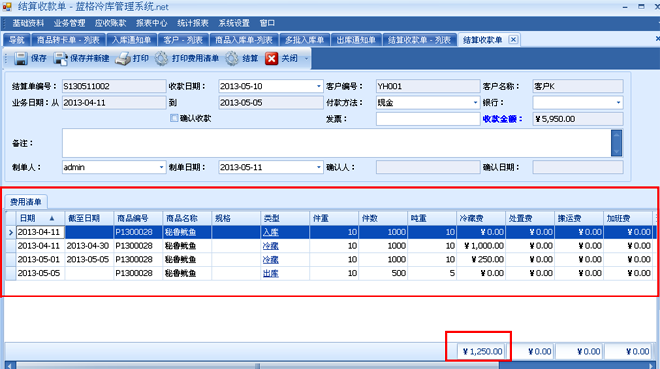Click the 入库 link in first row
The image size is (660, 369).
(x=271, y=232)
